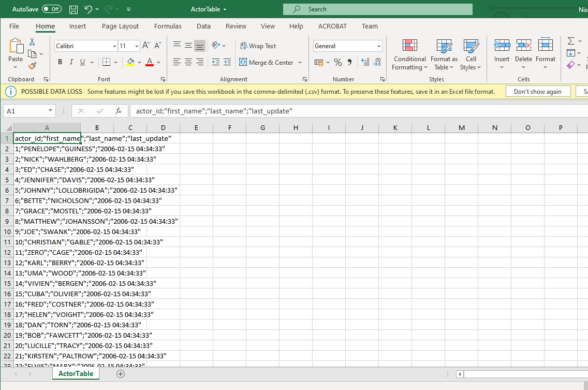
Task: Toggle the AutoSave switch
Action: pos(51,9)
